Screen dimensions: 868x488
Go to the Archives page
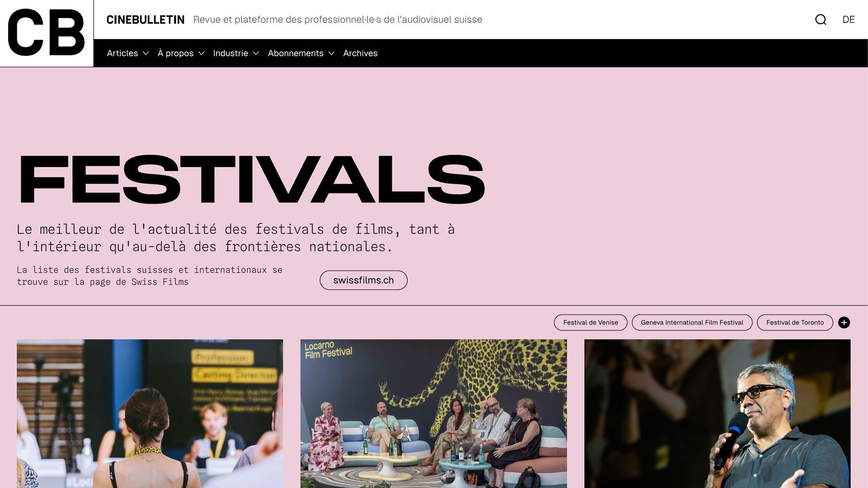360,53
